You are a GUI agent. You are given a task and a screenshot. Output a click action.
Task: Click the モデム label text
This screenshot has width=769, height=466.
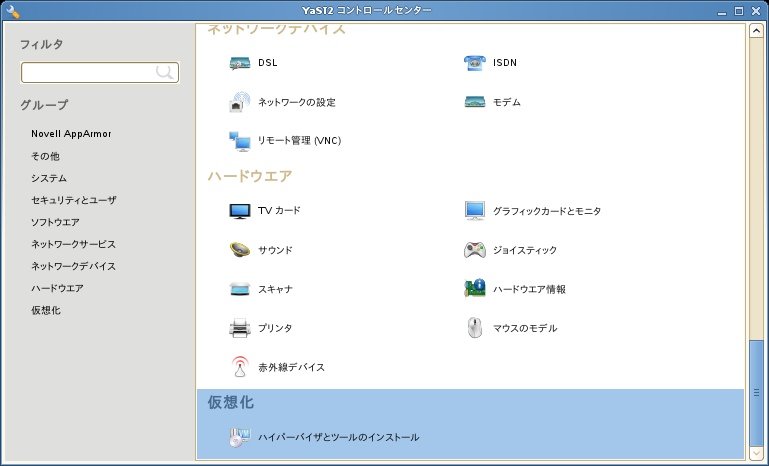coord(507,102)
